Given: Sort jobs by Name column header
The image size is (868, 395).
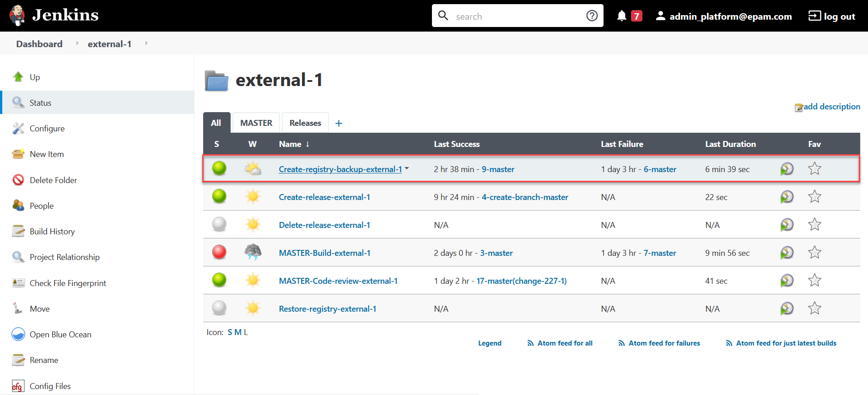Looking at the screenshot, I should tap(294, 144).
